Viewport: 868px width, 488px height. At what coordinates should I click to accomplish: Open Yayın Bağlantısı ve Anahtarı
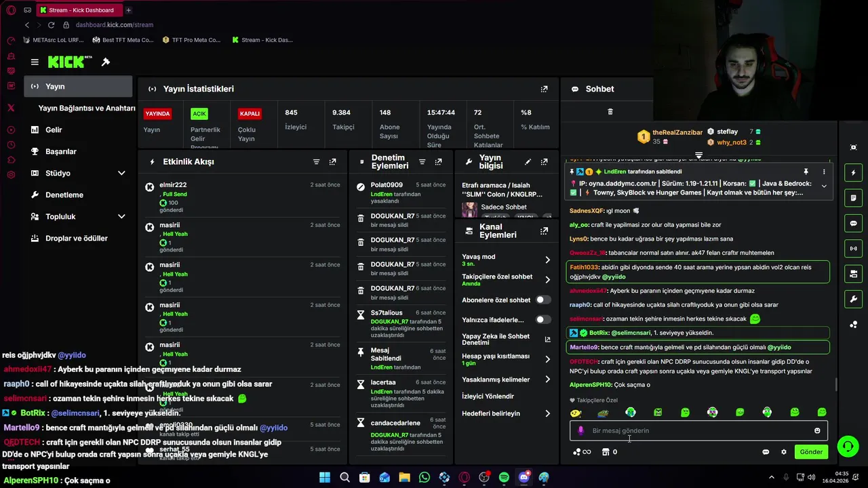(86, 108)
